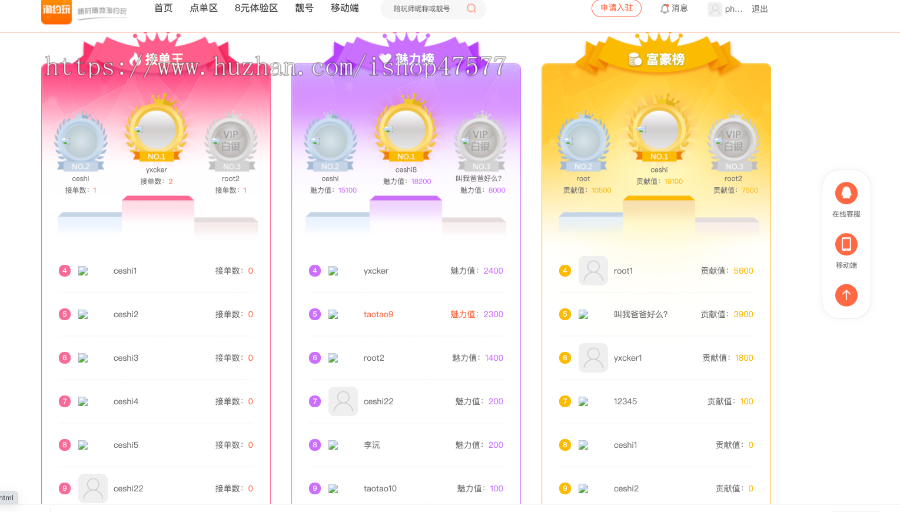
Task: Click the 接单王 banner title
Action: pyautogui.click(x=164, y=59)
